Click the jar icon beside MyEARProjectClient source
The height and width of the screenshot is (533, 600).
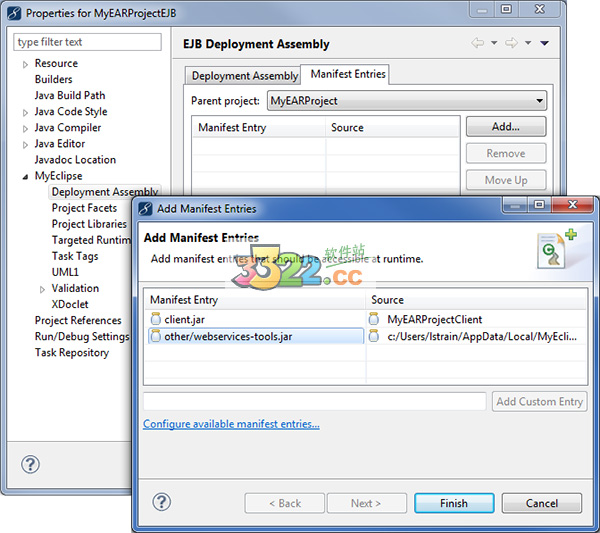(374, 319)
